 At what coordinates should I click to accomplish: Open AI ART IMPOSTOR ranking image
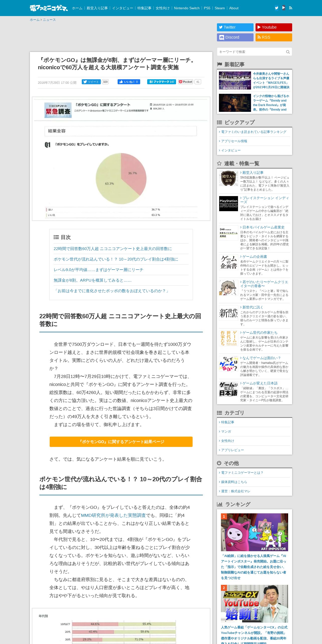(x=255, y=532)
